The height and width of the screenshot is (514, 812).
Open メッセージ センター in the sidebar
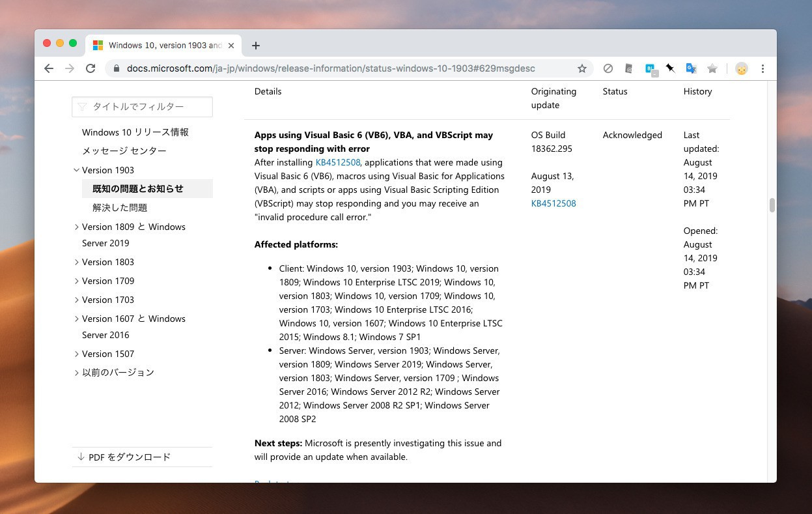(x=124, y=151)
